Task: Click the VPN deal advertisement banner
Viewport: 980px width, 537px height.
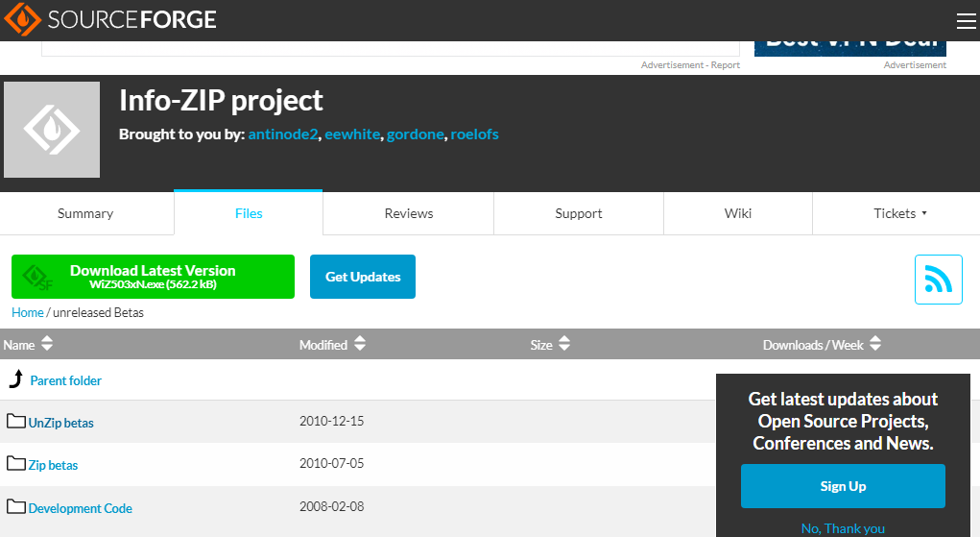Action: [850, 49]
